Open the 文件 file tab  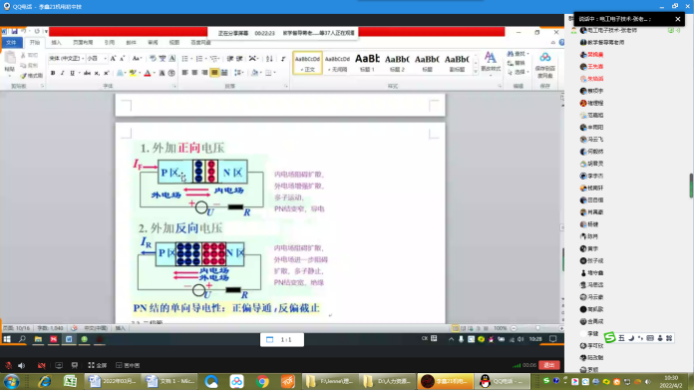click(11, 42)
